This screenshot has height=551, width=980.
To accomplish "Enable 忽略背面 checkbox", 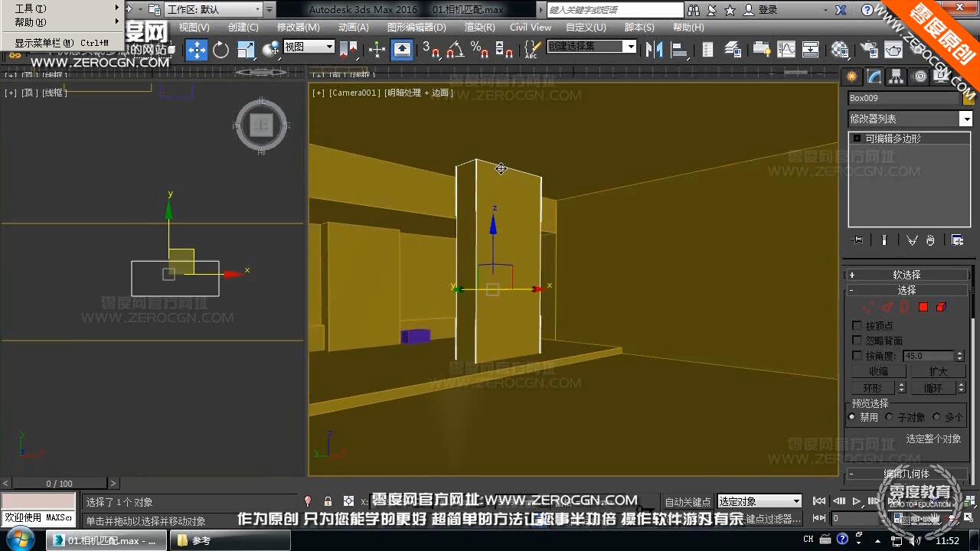I will click(x=857, y=341).
